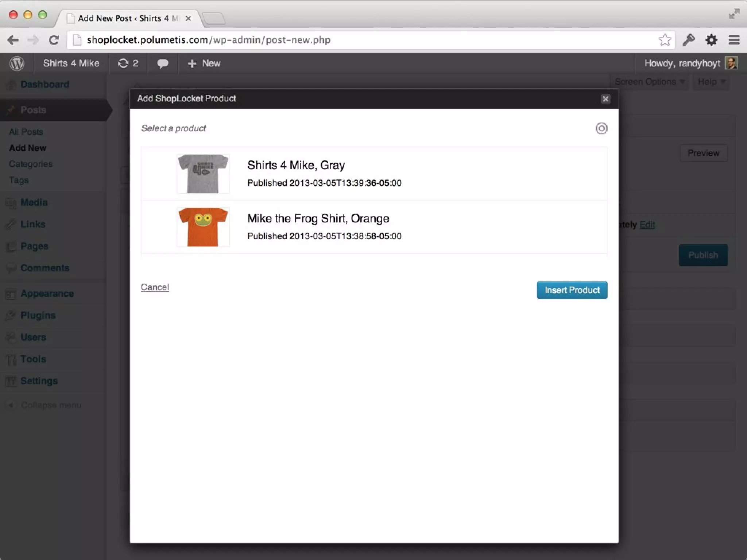
Task: Click the Dashboard sidebar icon
Action: pyautogui.click(x=11, y=85)
